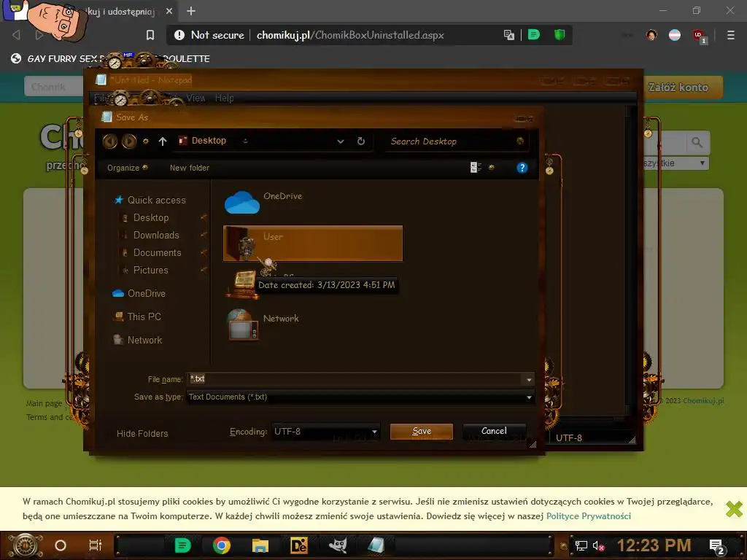Change the file view layout

click(x=476, y=168)
